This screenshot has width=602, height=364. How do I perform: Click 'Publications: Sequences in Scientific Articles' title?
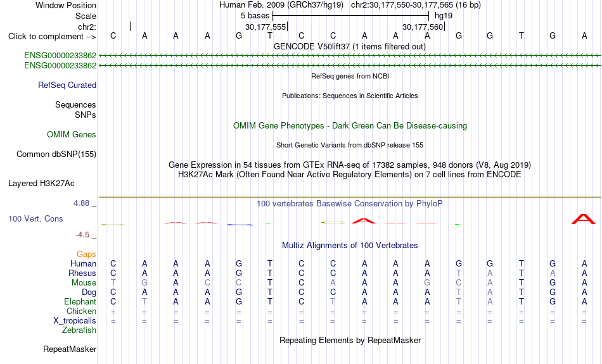pos(350,96)
